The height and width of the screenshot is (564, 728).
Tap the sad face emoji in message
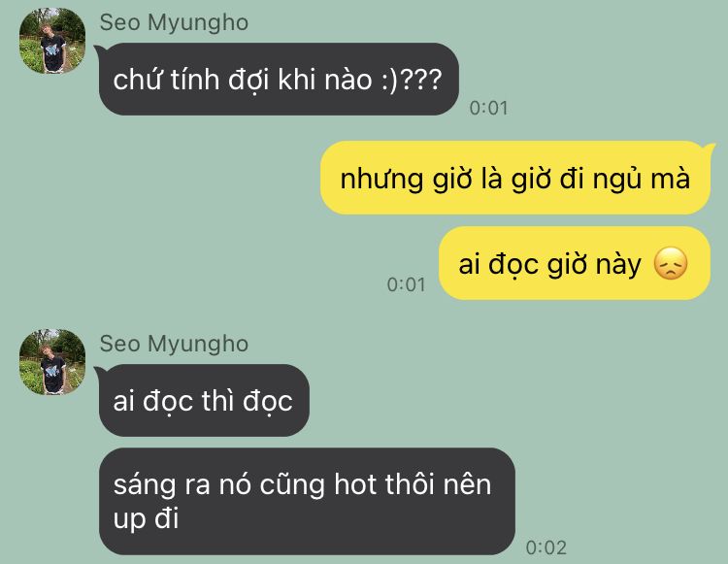(x=671, y=264)
